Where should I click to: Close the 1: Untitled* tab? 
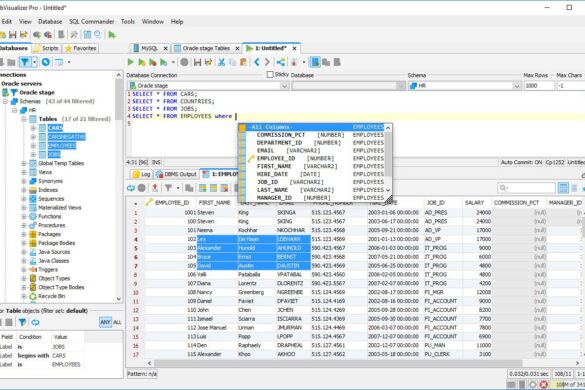[294, 49]
